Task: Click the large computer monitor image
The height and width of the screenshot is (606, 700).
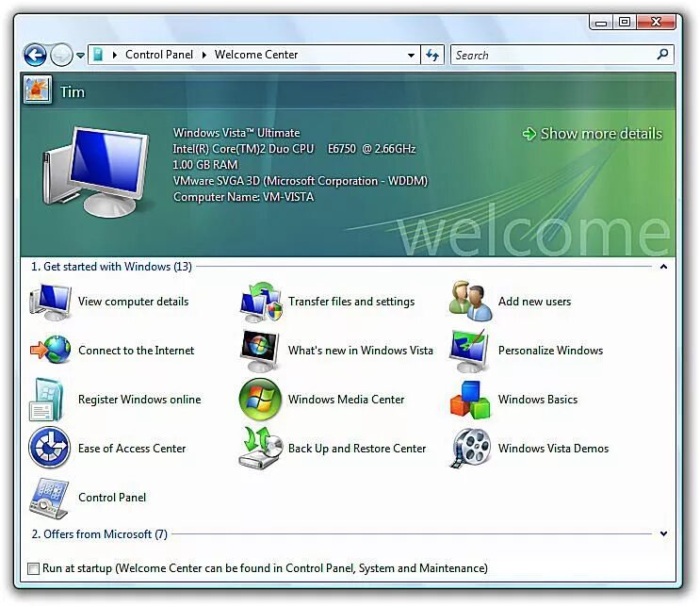Action: (96, 172)
